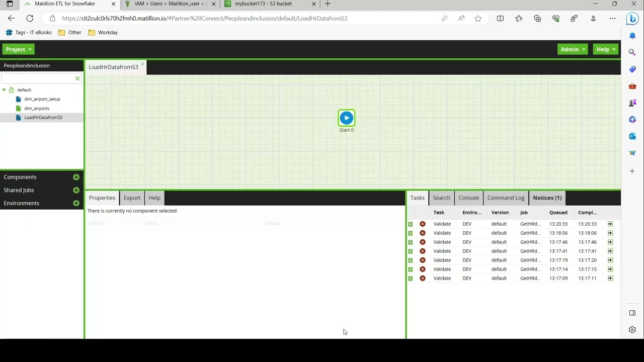The width and height of the screenshot is (644, 362).
Task: Expand the task row queued at 13:18:06
Action: 411,233
